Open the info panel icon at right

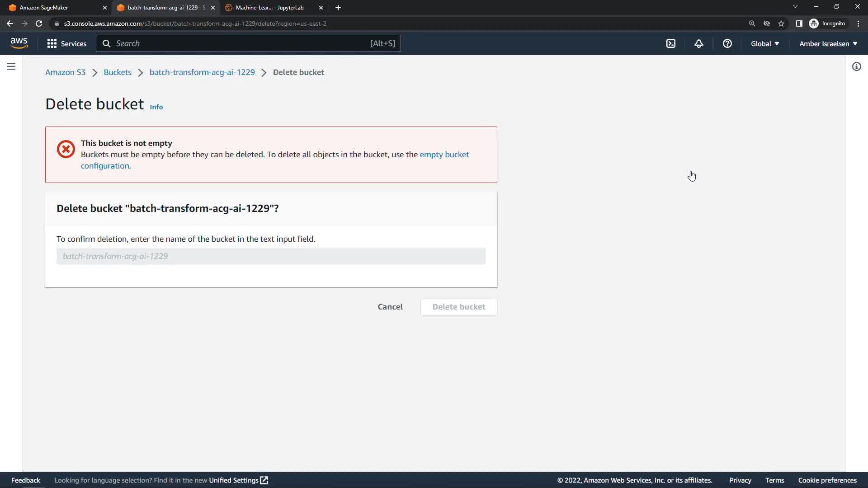pos(856,67)
